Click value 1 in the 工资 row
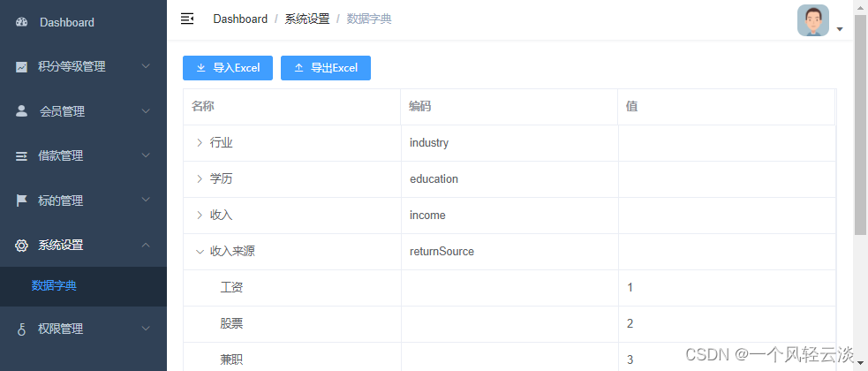 tap(630, 287)
